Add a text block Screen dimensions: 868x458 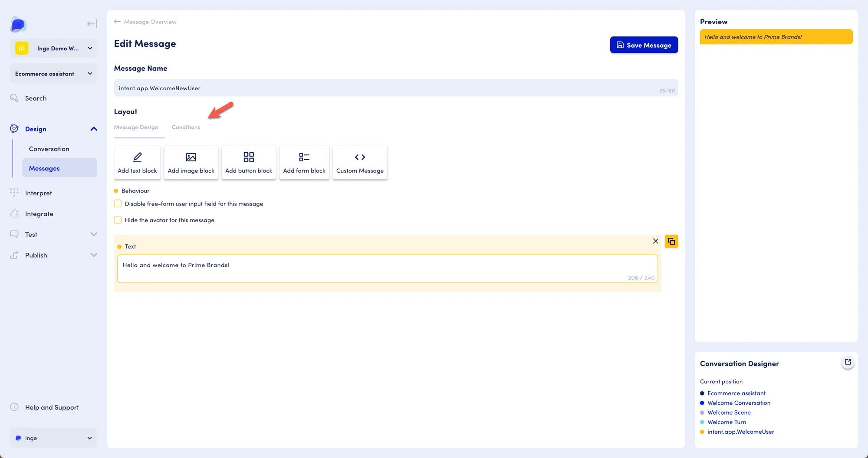coord(137,162)
